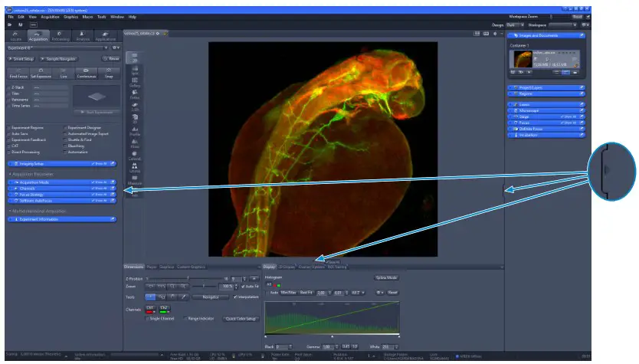This screenshot has height=364, width=639.
Task: Click the Set Exposure icon button
Action: 41,74
